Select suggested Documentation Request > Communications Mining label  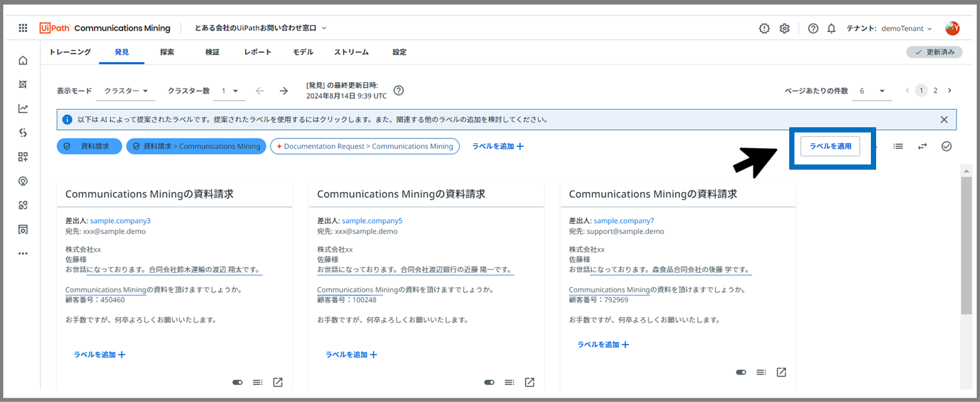(x=365, y=146)
